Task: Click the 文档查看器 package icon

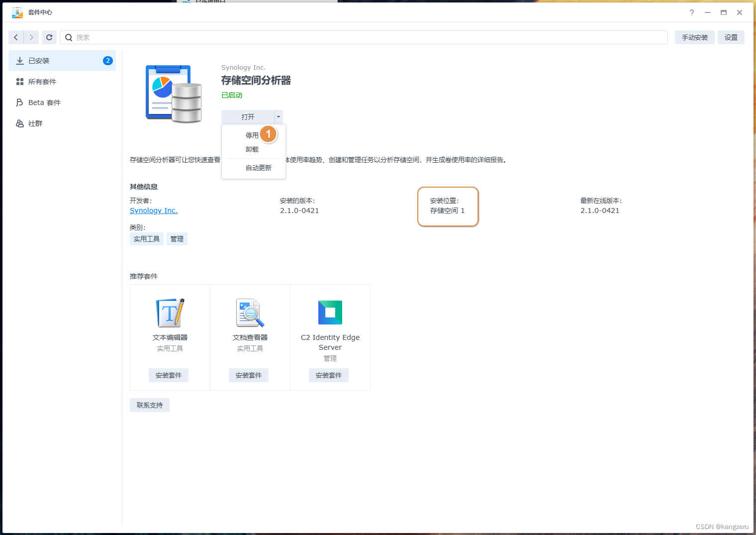Action: tap(250, 313)
